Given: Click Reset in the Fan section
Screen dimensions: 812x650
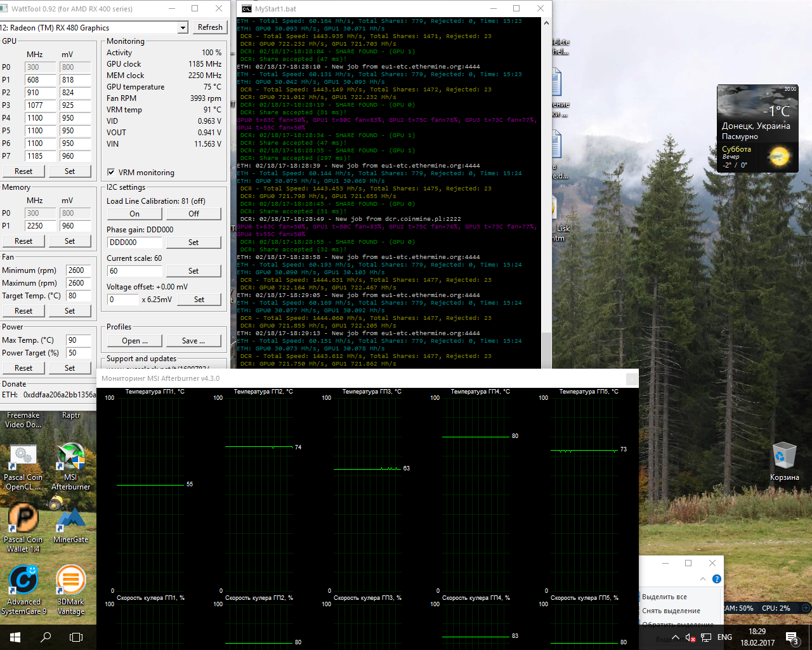Looking at the screenshot, I should [23, 311].
